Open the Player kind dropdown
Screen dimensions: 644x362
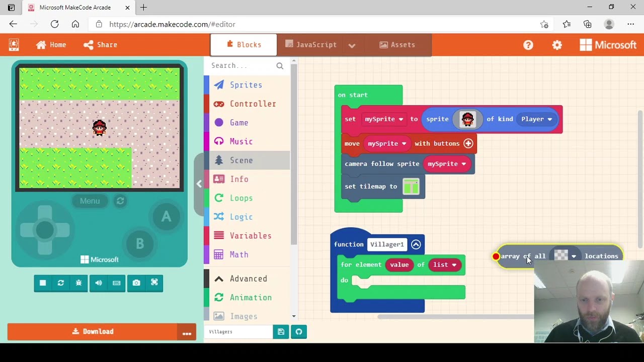536,119
